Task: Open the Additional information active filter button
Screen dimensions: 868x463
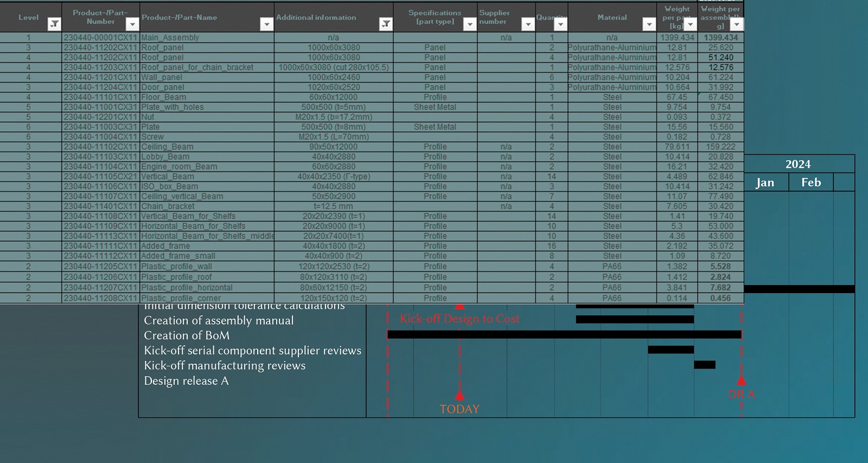Action: (385, 24)
